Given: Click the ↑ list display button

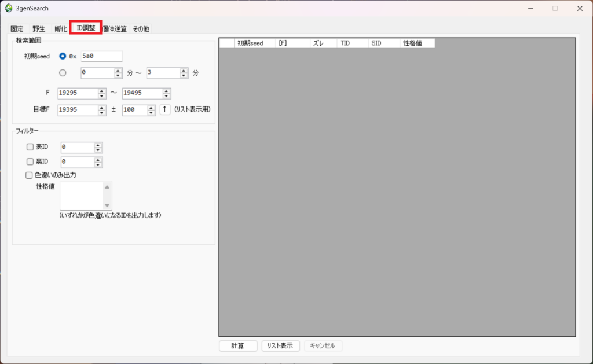Looking at the screenshot, I should click(x=164, y=109).
